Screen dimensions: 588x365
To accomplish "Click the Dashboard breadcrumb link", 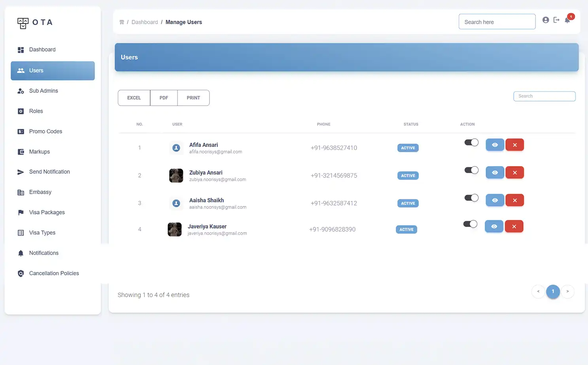I will pos(145,22).
